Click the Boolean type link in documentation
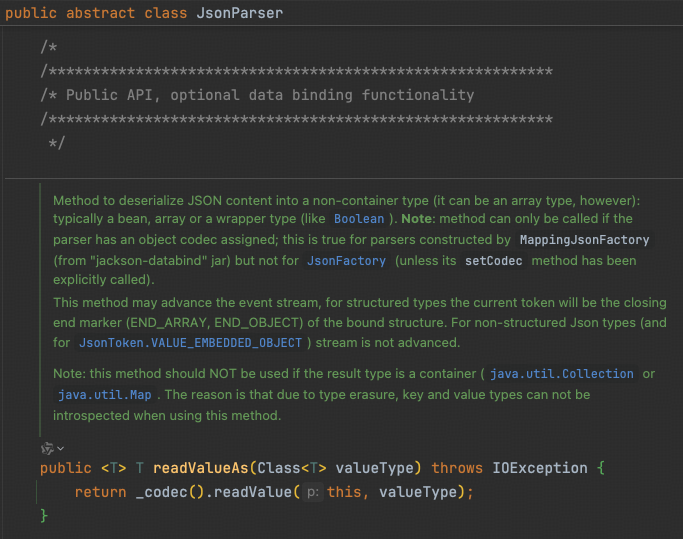 [358, 219]
